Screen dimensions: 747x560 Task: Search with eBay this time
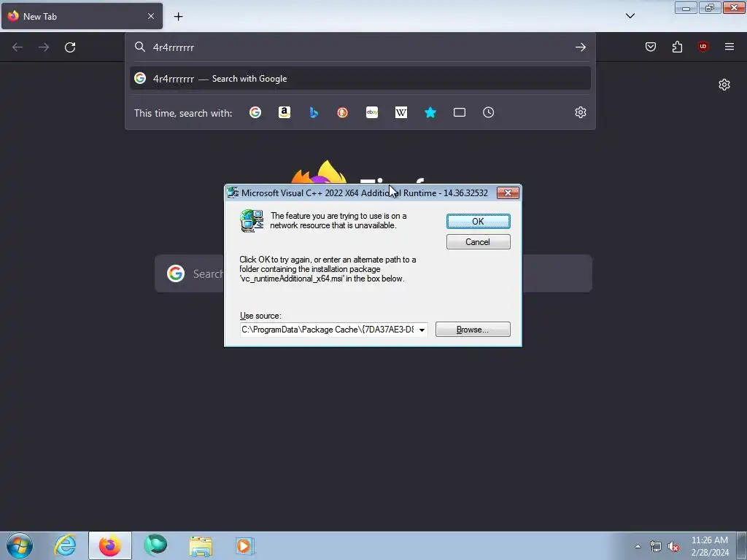pos(372,112)
